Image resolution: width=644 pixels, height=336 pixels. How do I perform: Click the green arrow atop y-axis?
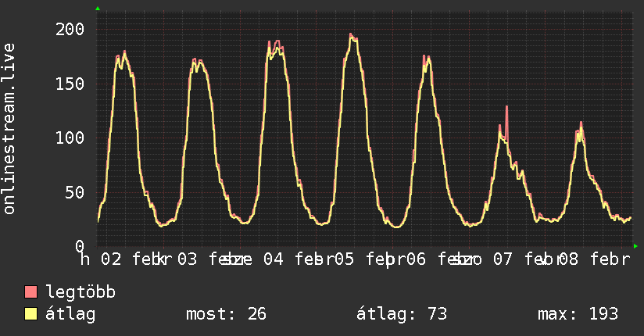click(98, 9)
